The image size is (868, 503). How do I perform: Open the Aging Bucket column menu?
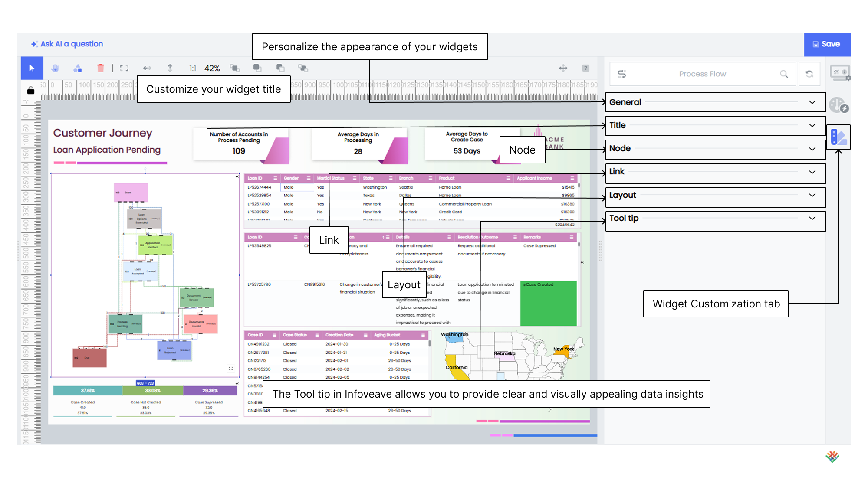[x=423, y=335]
